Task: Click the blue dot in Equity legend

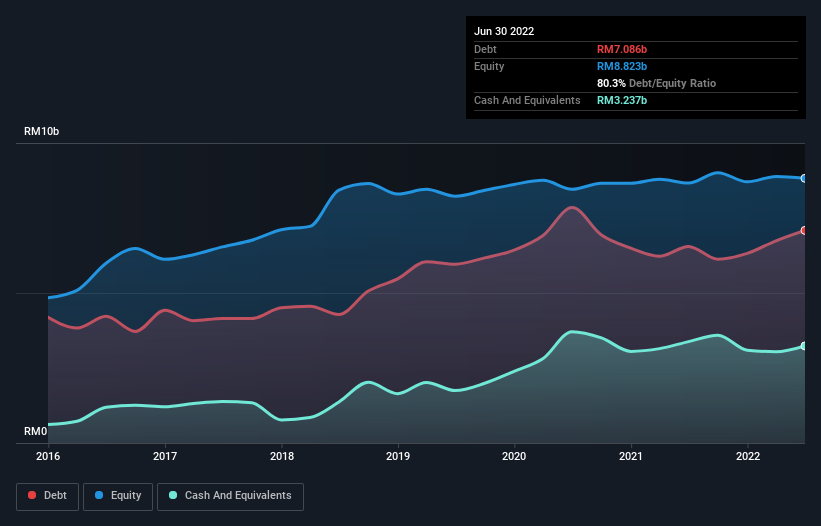Action: click(x=99, y=495)
